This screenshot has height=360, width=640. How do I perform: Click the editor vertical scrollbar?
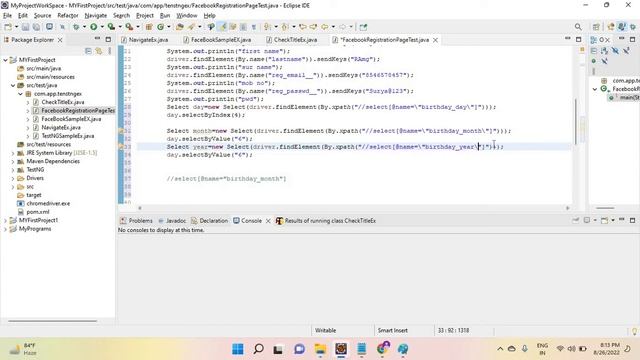pyautogui.click(x=576, y=121)
